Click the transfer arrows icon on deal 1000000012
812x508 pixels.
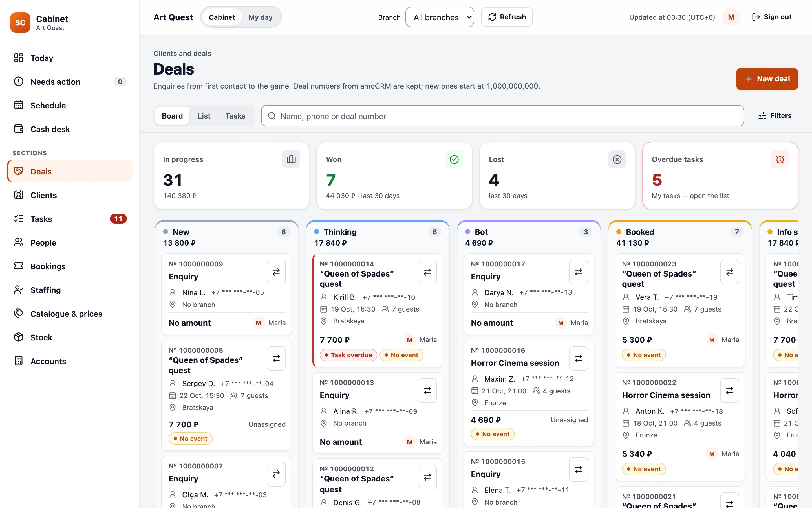(x=427, y=477)
